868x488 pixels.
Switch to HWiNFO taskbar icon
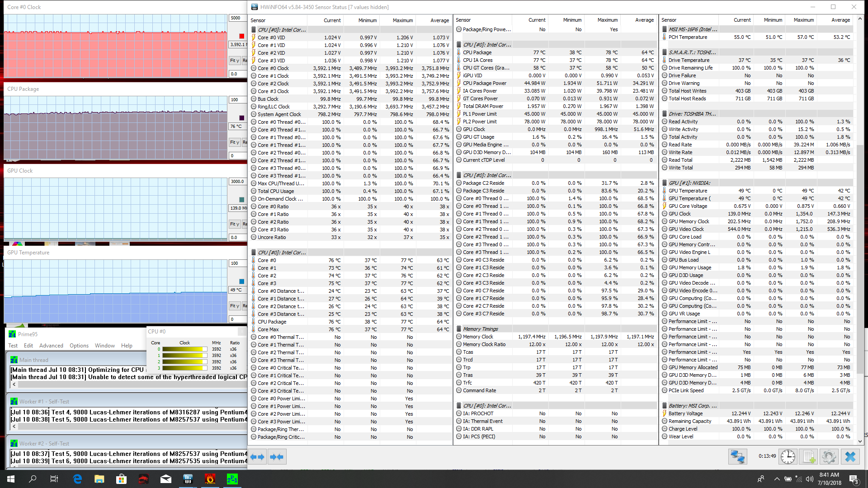188,479
